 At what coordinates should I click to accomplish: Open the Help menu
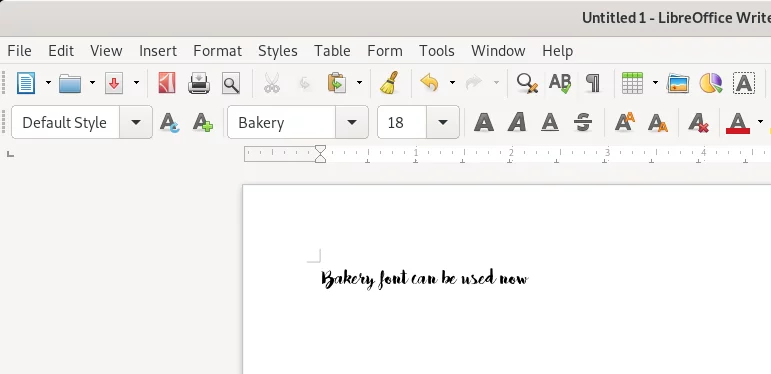(558, 51)
